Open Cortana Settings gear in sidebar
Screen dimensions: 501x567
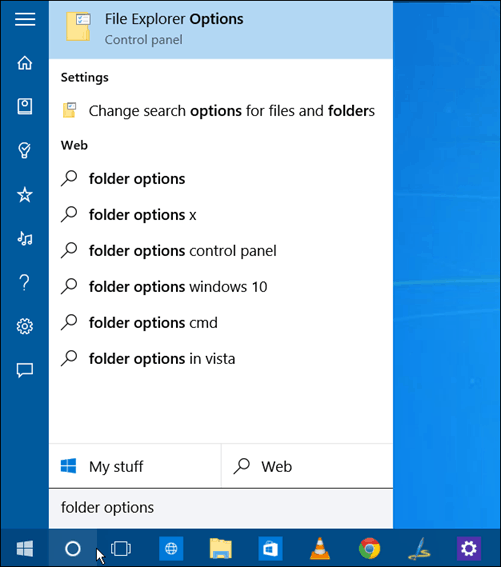coord(25,326)
